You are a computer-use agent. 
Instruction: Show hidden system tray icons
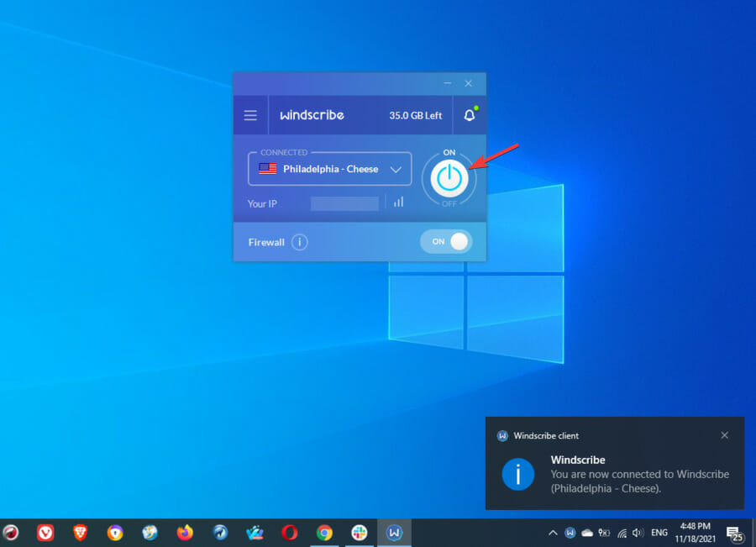tap(553, 533)
